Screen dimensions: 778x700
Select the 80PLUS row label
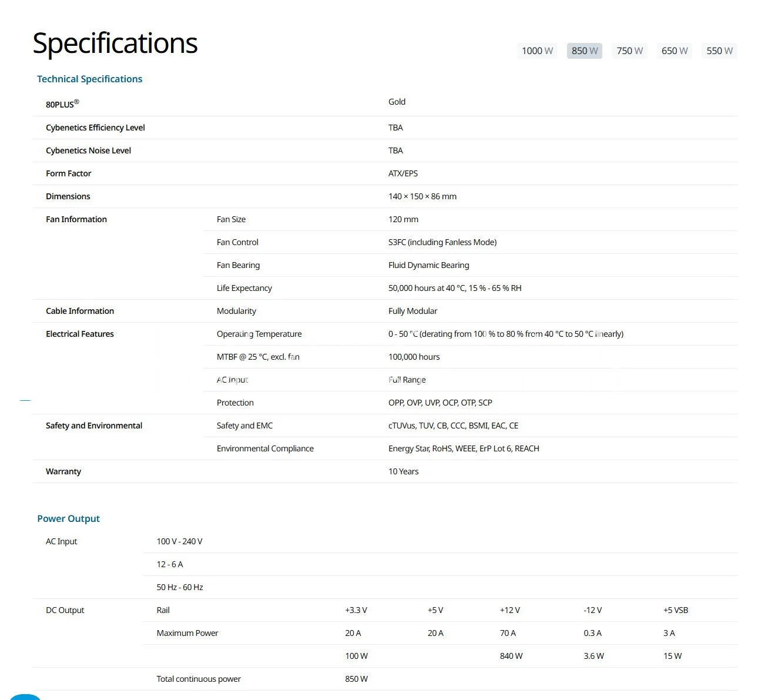click(62, 104)
